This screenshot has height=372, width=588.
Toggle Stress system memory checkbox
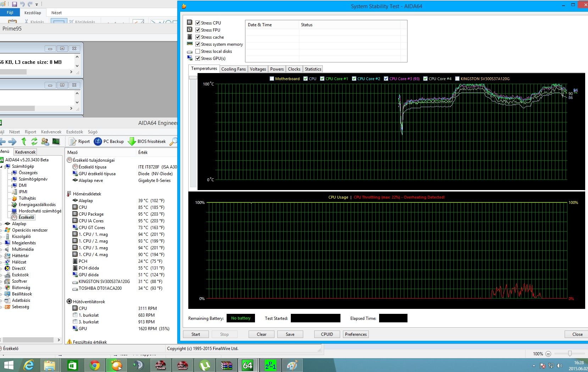pos(198,44)
